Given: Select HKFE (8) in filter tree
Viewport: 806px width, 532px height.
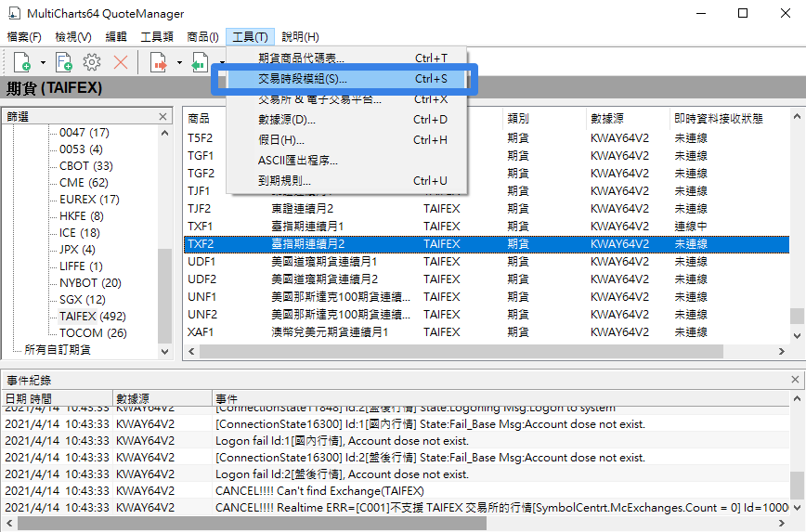Looking at the screenshot, I should (x=81, y=216).
